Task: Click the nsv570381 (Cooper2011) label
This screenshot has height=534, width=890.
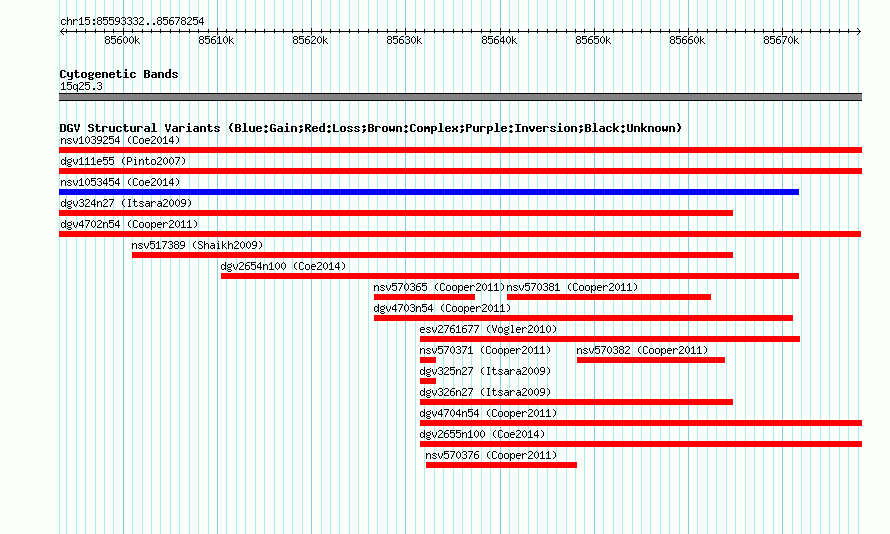Action: [572, 287]
